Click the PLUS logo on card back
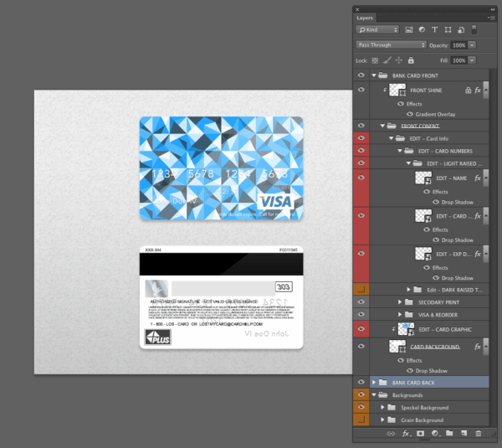This screenshot has width=502, height=448. pyautogui.click(x=158, y=337)
